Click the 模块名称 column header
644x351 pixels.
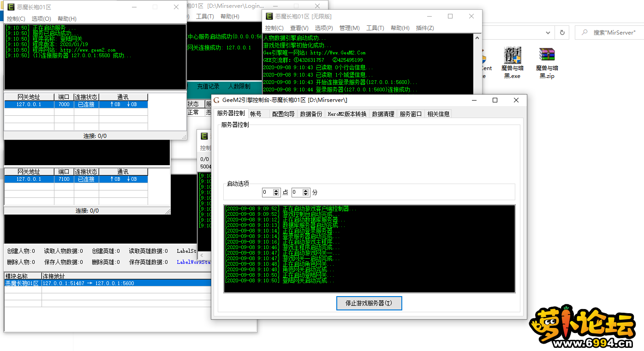coord(23,276)
